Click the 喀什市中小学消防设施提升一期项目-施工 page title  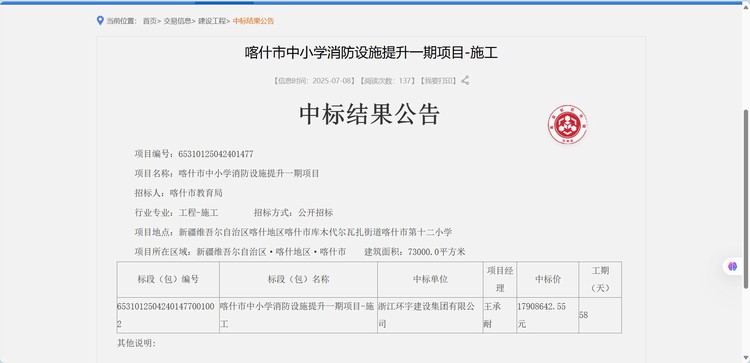371,53
